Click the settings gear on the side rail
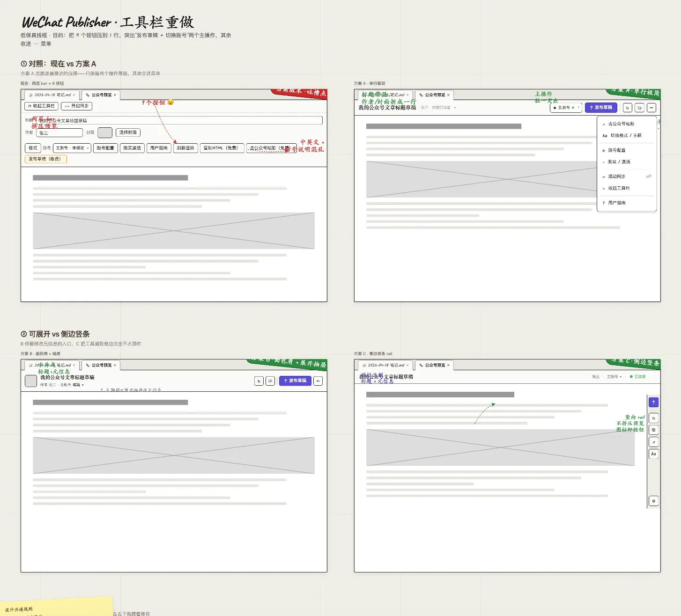The height and width of the screenshot is (616, 681). pyautogui.click(x=653, y=501)
